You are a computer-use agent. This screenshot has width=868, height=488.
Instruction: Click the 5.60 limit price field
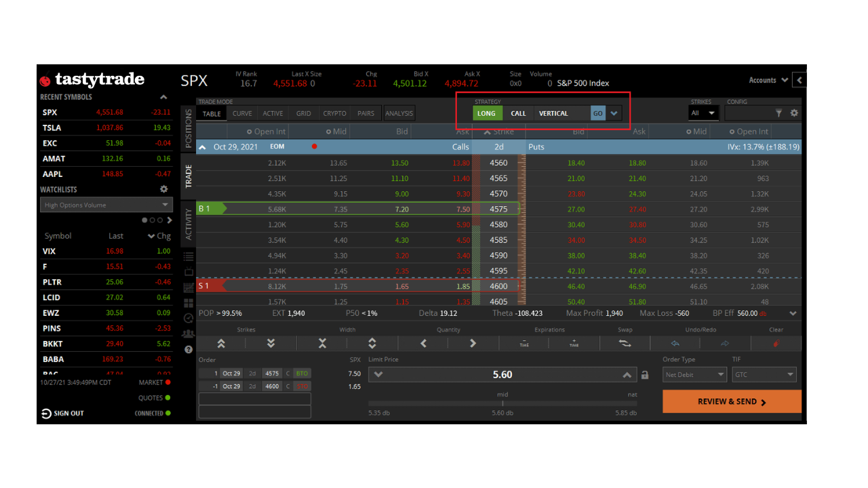[x=502, y=375]
